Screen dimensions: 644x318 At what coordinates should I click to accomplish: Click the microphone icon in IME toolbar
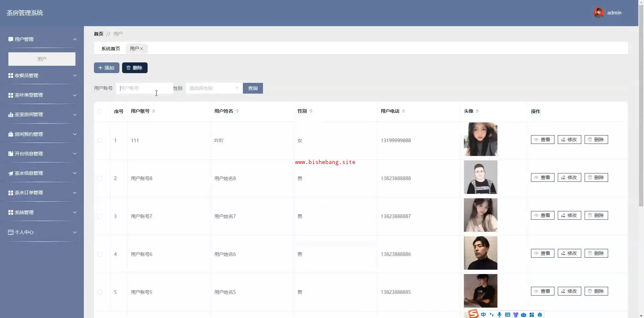[499, 315]
